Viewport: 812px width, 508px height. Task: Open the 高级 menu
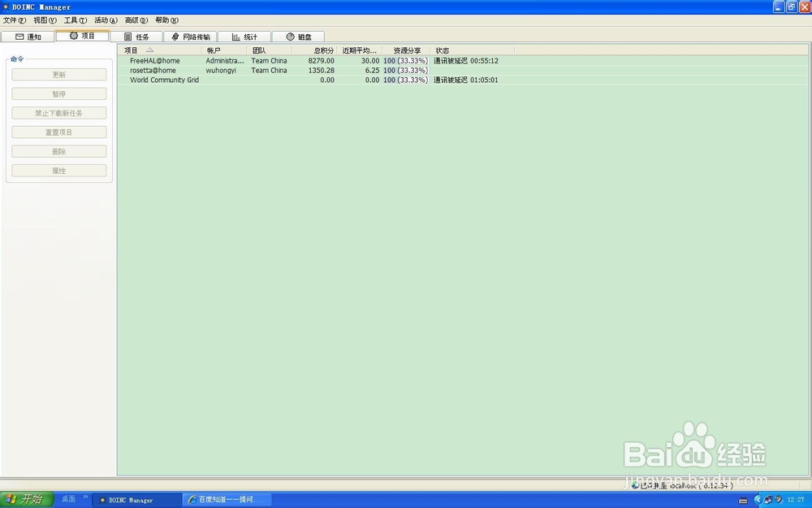pyautogui.click(x=136, y=20)
